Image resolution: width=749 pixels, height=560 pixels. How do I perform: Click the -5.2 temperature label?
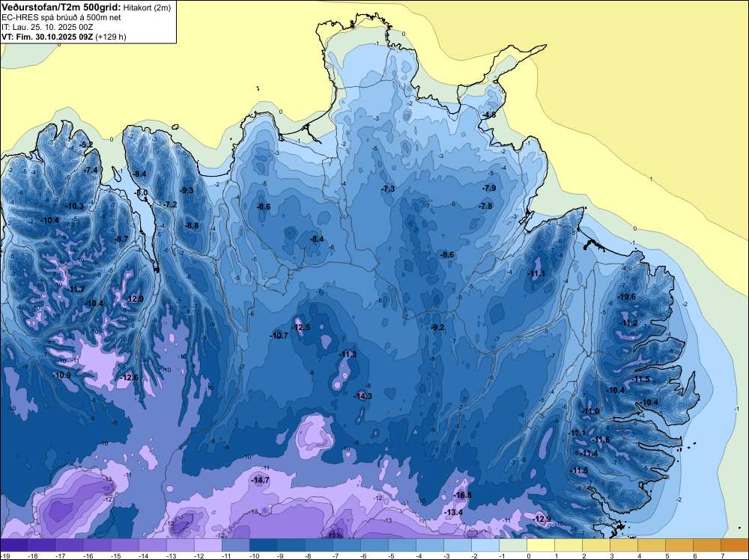tap(86, 144)
